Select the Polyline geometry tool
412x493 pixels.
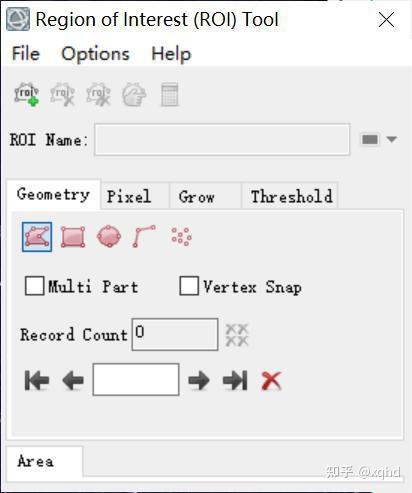[x=144, y=236]
